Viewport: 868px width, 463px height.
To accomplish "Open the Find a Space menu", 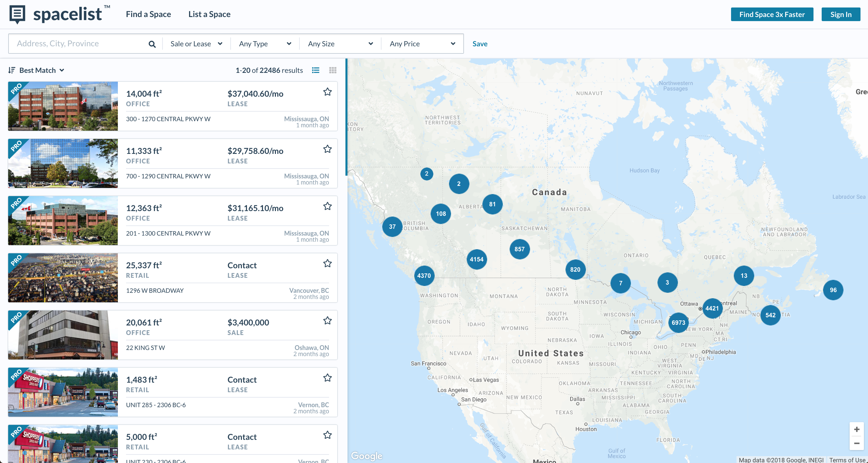I will (x=148, y=14).
